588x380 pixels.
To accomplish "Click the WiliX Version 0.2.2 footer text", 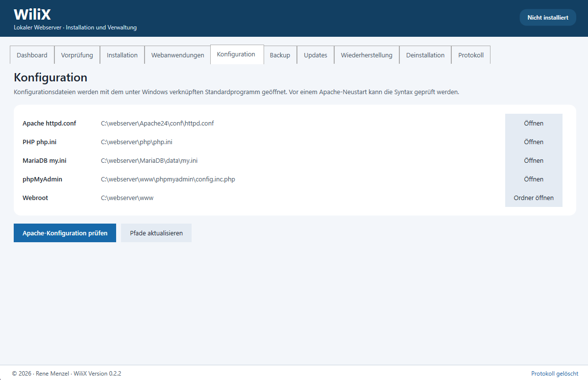I will tap(98, 373).
